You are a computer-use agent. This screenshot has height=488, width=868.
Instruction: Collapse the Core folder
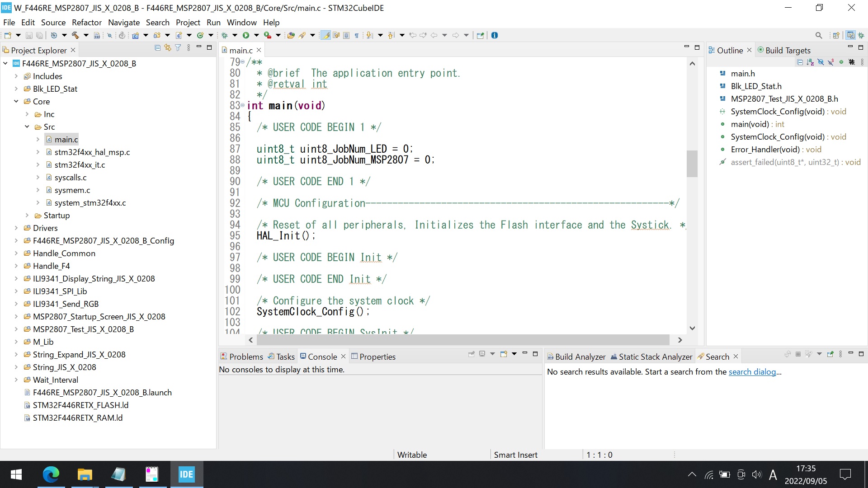click(16, 101)
